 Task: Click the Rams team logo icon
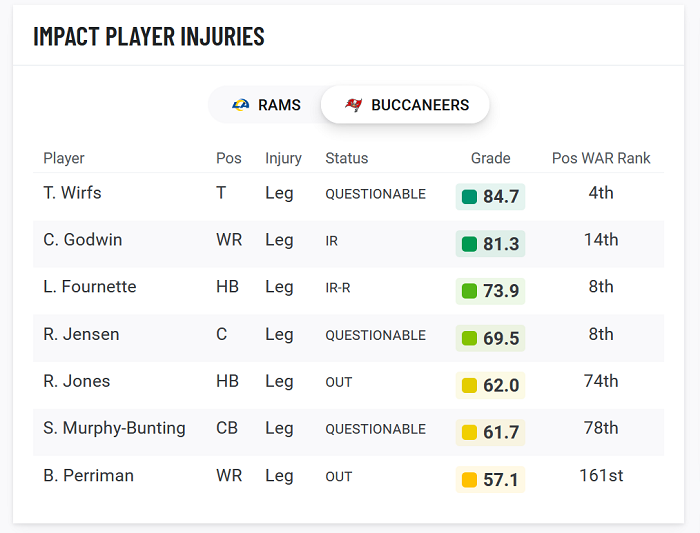coord(241,105)
